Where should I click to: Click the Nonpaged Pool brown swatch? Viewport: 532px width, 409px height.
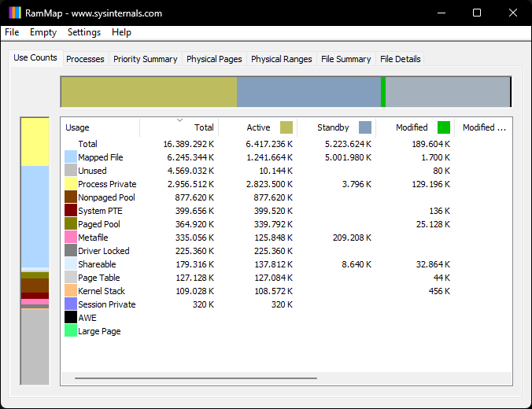pyautogui.click(x=71, y=197)
